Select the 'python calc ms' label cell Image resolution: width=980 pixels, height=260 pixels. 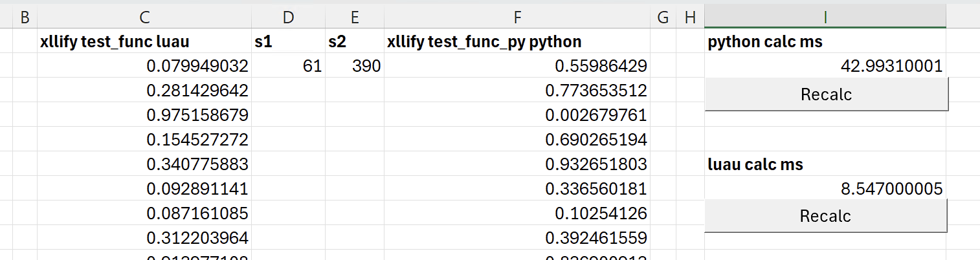[x=825, y=41]
